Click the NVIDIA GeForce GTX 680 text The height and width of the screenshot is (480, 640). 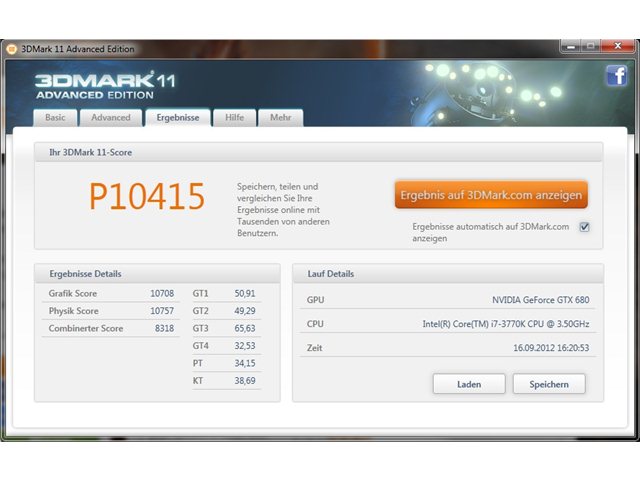click(540, 300)
